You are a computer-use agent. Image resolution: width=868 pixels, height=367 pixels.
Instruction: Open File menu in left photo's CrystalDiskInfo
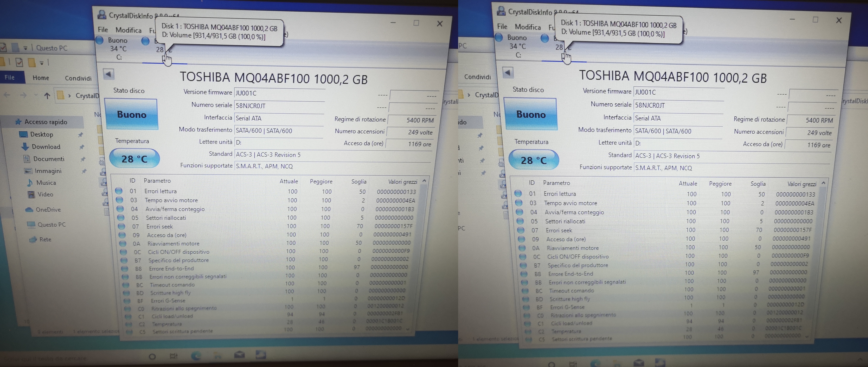coord(103,29)
